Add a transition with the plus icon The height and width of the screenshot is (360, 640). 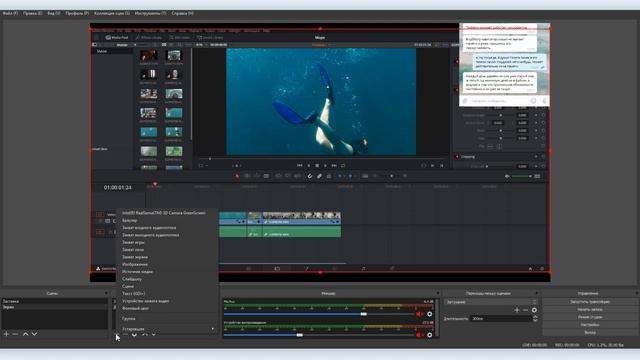[x=517, y=310]
